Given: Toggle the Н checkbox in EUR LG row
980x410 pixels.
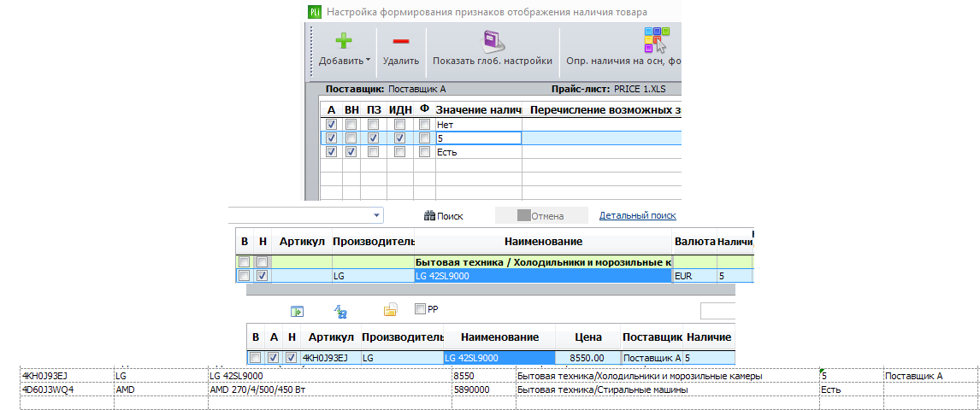Looking at the screenshot, I should pyautogui.click(x=263, y=275).
